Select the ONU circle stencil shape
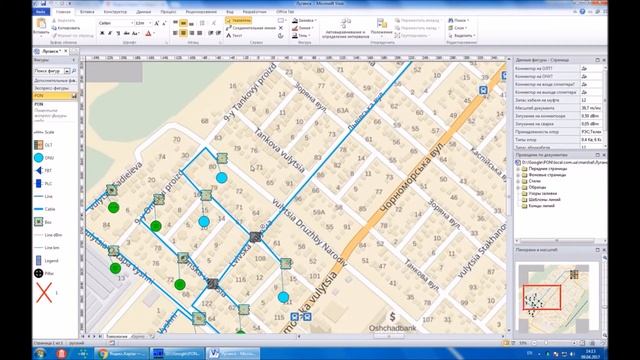Viewport: 640px width, 360px height. [39, 158]
